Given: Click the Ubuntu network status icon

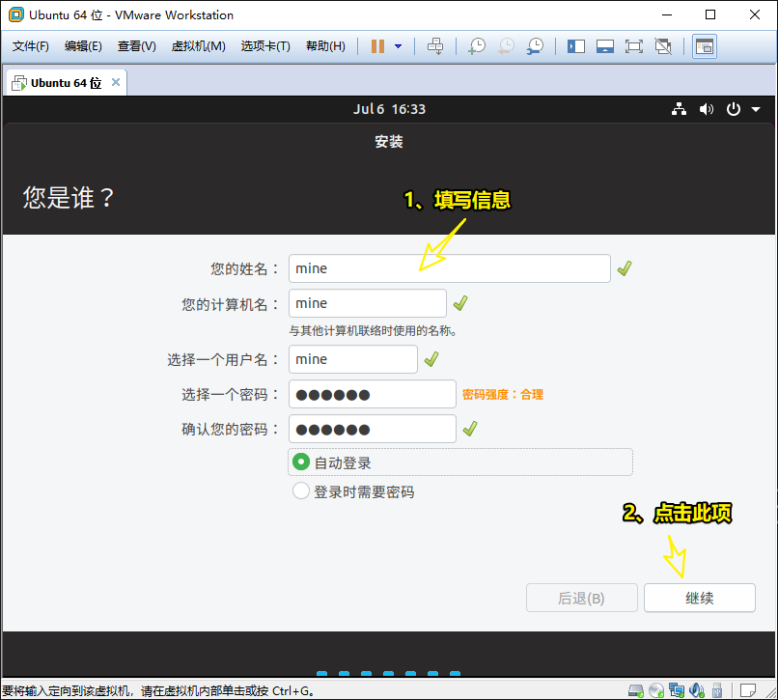Looking at the screenshot, I should coord(680,109).
